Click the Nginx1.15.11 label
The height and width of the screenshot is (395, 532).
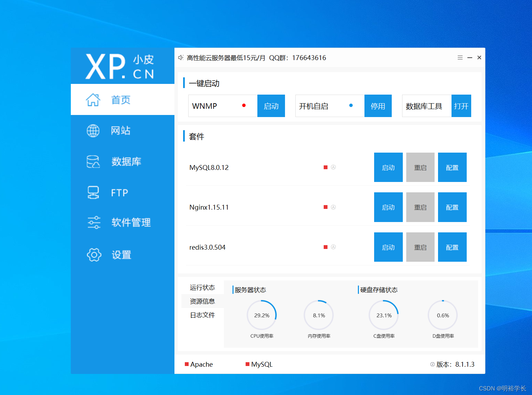click(209, 207)
